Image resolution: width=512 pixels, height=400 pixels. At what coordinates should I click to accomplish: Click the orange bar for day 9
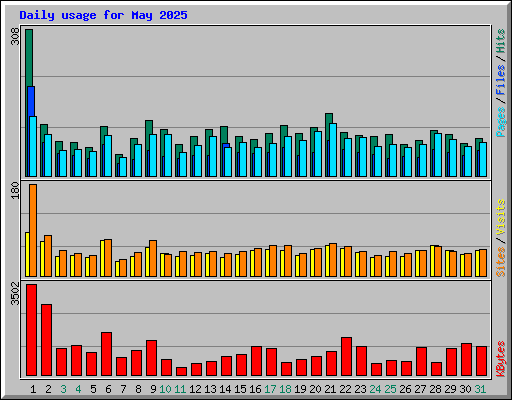click(153, 258)
